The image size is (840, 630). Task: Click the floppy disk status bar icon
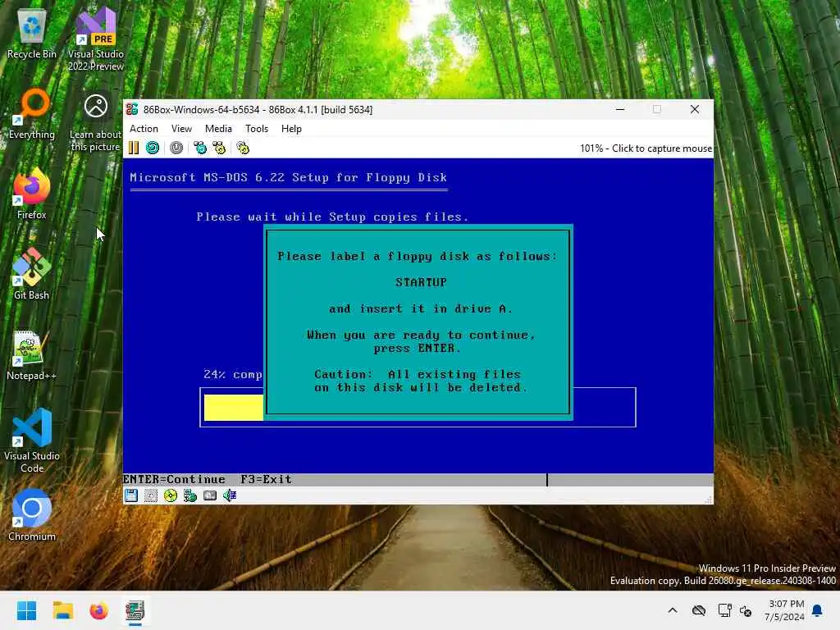pyautogui.click(x=131, y=495)
